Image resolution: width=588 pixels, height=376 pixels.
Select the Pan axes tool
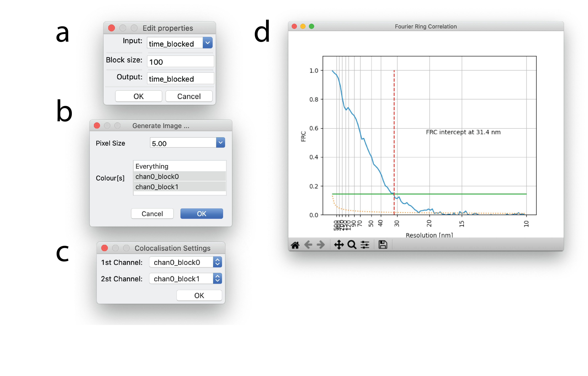339,245
